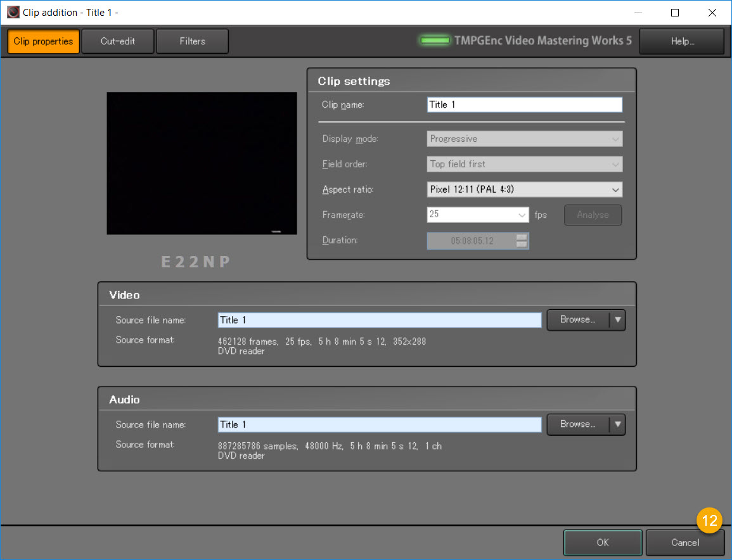The width and height of the screenshot is (732, 560).
Task: Click the Cancel button
Action: click(x=685, y=543)
